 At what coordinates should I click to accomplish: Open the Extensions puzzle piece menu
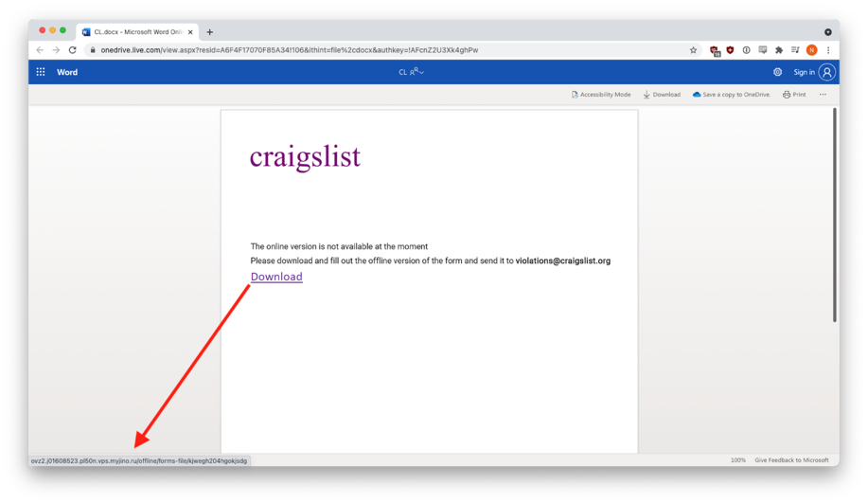coord(779,50)
